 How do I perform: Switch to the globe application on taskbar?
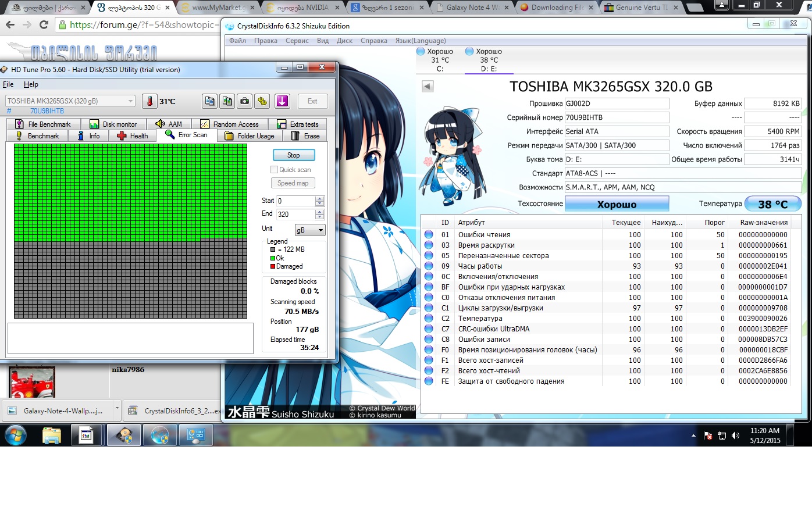(159, 435)
